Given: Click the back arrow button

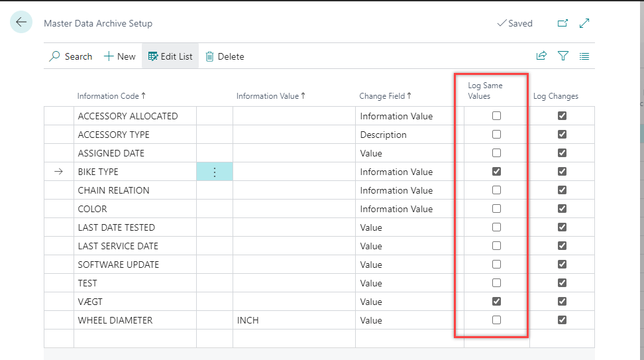Looking at the screenshot, I should pyautogui.click(x=21, y=23).
